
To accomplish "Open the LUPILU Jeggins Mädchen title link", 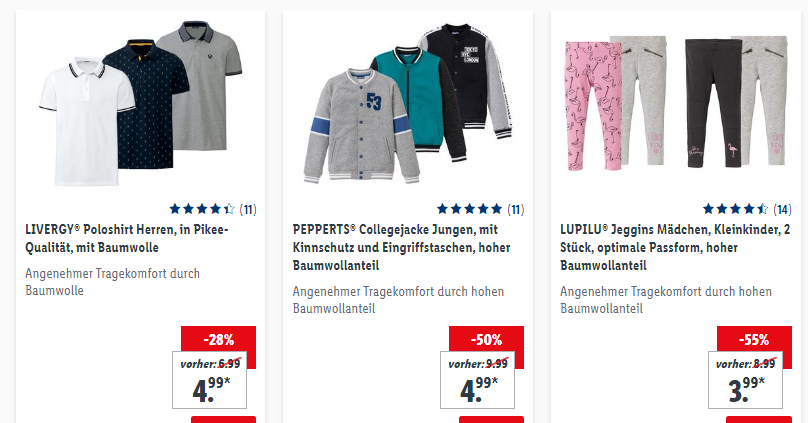I will point(675,247).
